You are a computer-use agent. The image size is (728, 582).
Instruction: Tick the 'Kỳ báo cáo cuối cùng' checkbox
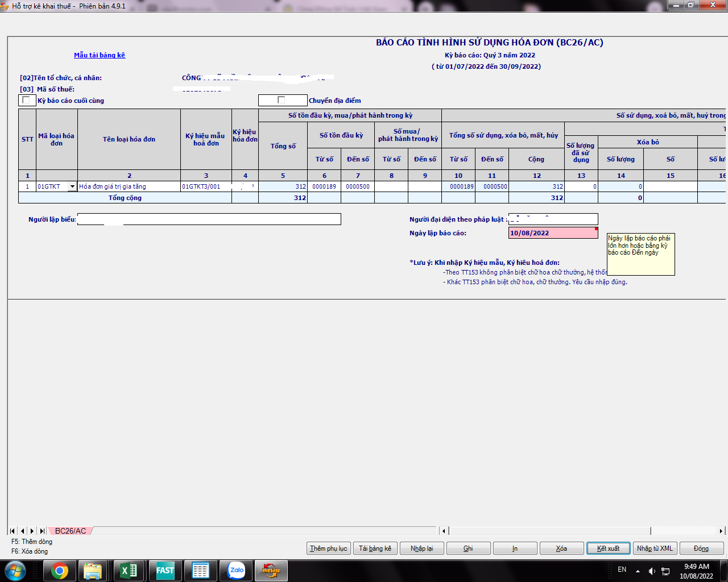pyautogui.click(x=26, y=100)
